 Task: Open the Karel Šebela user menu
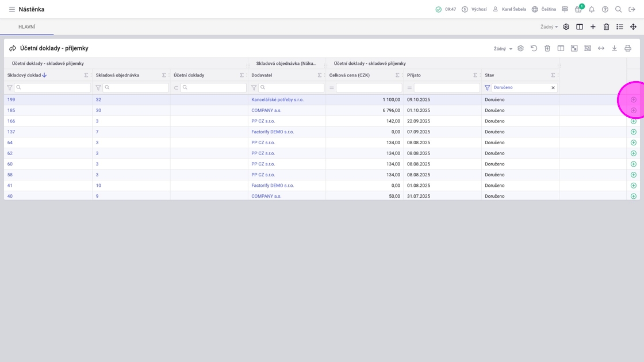click(x=509, y=9)
